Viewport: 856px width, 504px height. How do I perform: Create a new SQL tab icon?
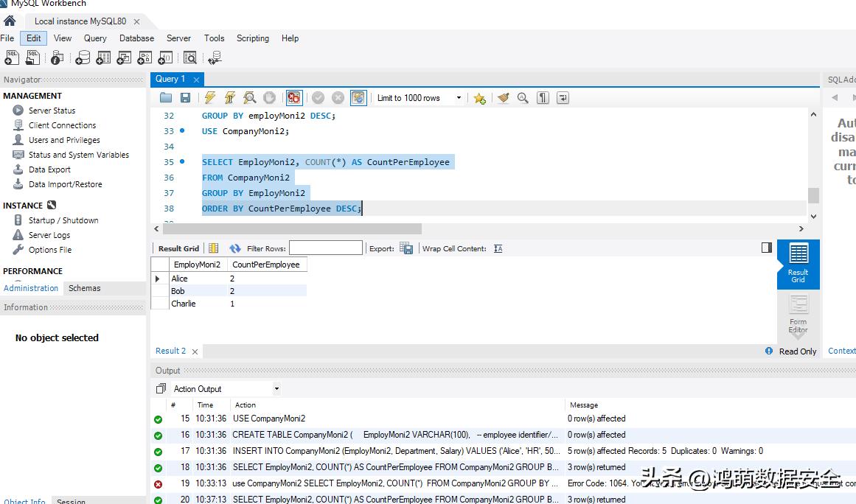(12, 57)
